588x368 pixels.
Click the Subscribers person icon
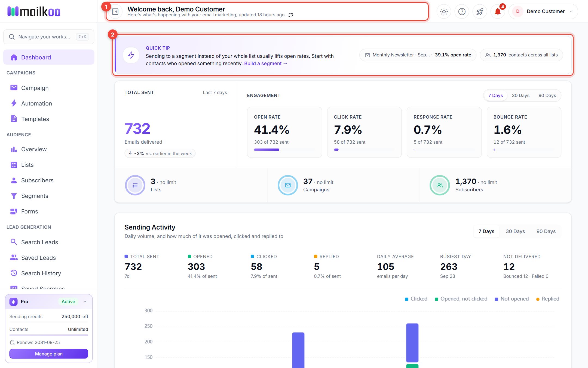(14, 180)
